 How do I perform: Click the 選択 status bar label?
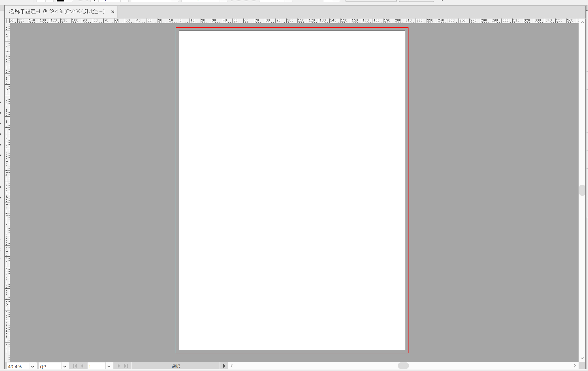pos(176,366)
